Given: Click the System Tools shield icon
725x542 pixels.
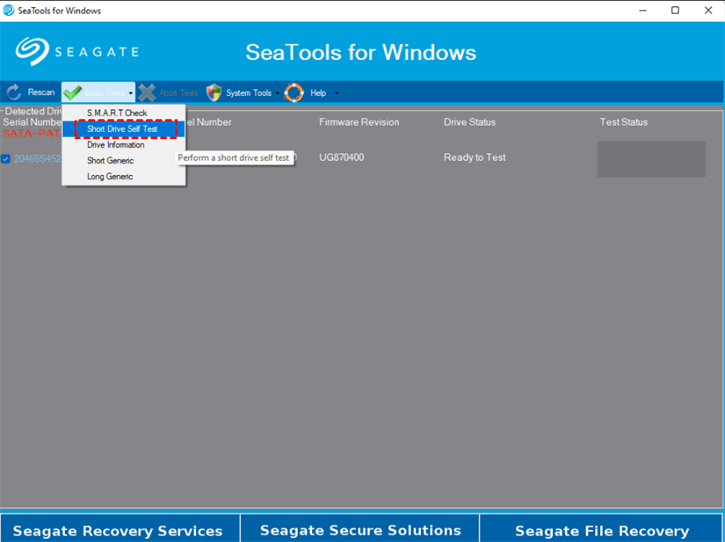Looking at the screenshot, I should click(x=214, y=93).
